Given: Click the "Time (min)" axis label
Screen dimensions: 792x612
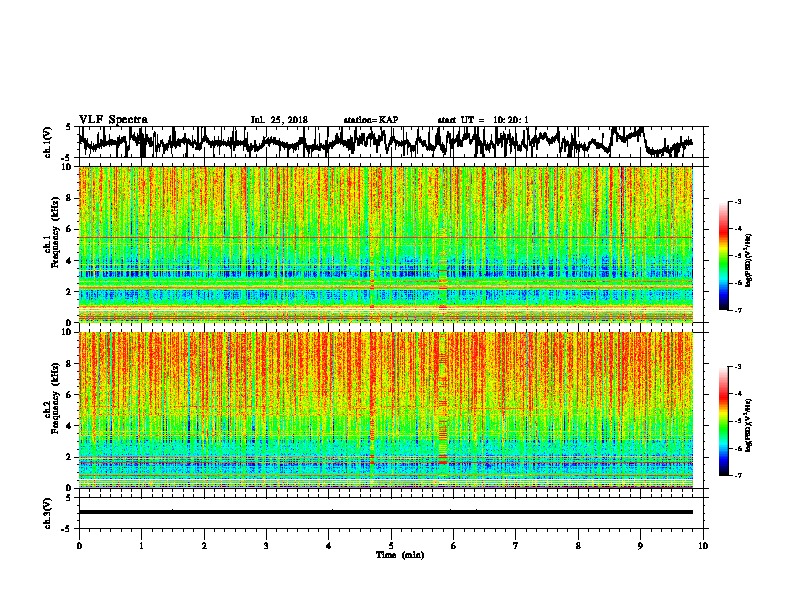Looking at the screenshot, I should (x=400, y=555).
